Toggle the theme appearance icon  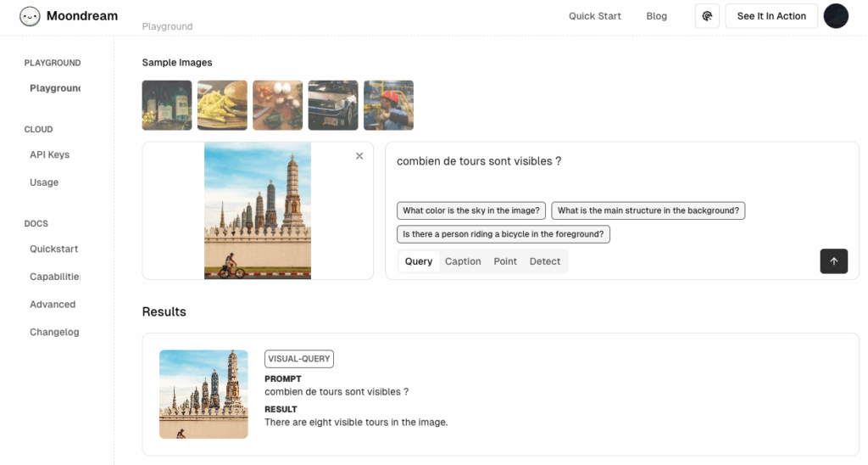[x=707, y=16]
